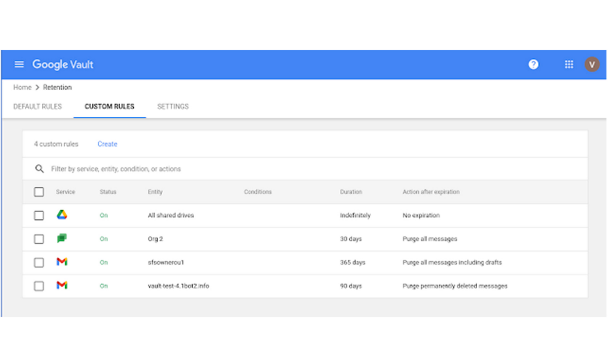Click the Entity column header
Screen dimensions: 608x364
point(155,192)
